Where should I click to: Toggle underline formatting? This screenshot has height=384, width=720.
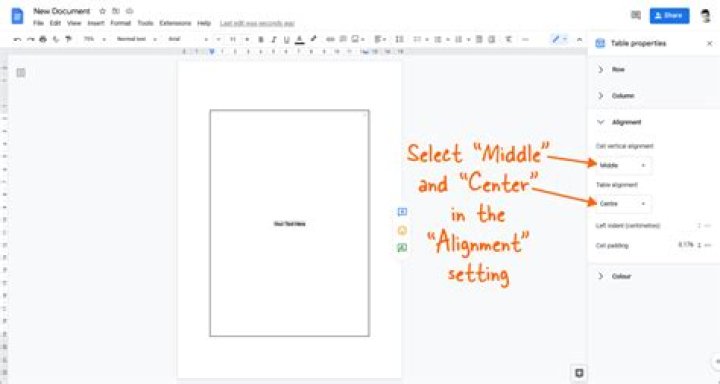click(x=287, y=40)
